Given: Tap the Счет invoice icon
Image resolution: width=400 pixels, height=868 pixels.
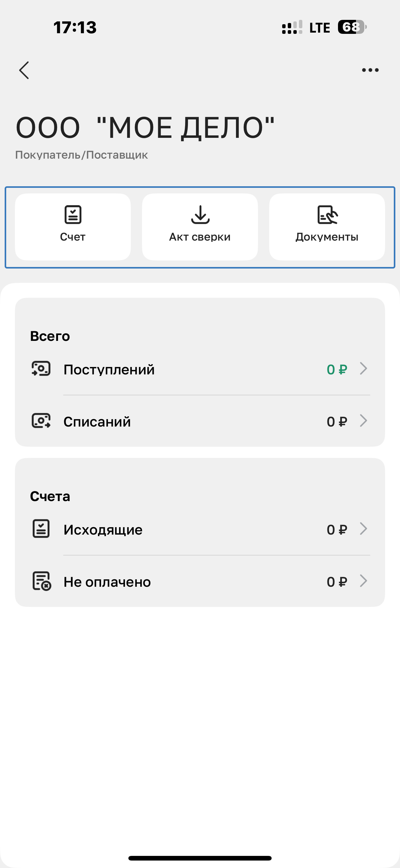Looking at the screenshot, I should coord(73,215).
